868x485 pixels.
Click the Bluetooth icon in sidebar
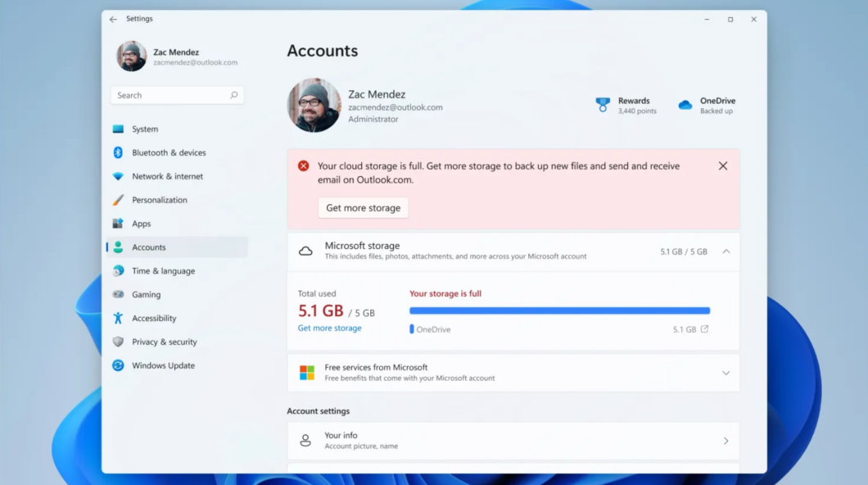118,152
